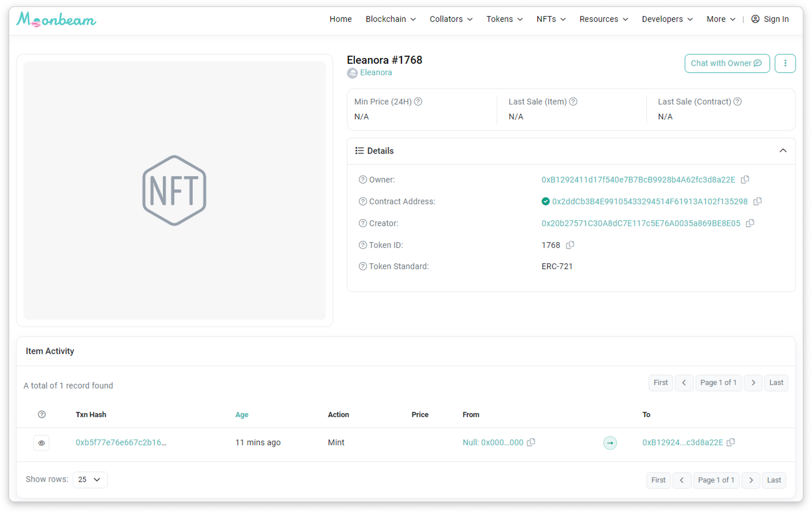Toggle the eye preview for the Mint transaction
The image size is (812, 513).
click(41, 443)
